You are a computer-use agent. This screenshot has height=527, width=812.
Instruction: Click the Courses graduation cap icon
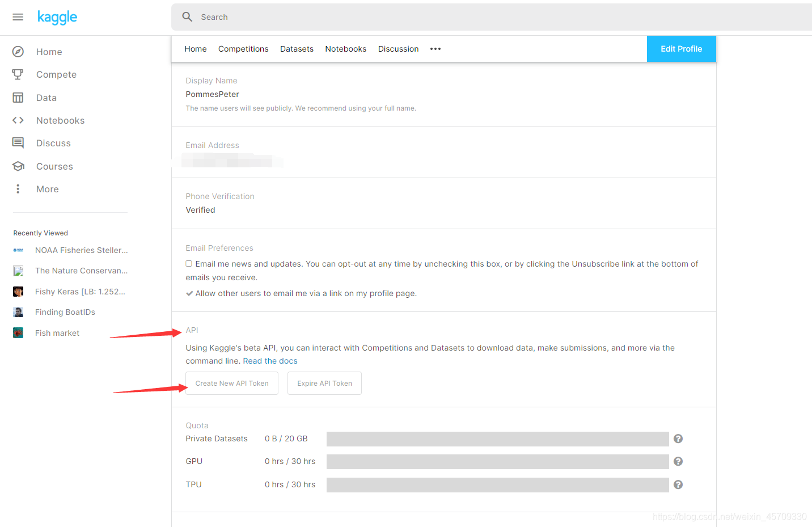[18, 166]
